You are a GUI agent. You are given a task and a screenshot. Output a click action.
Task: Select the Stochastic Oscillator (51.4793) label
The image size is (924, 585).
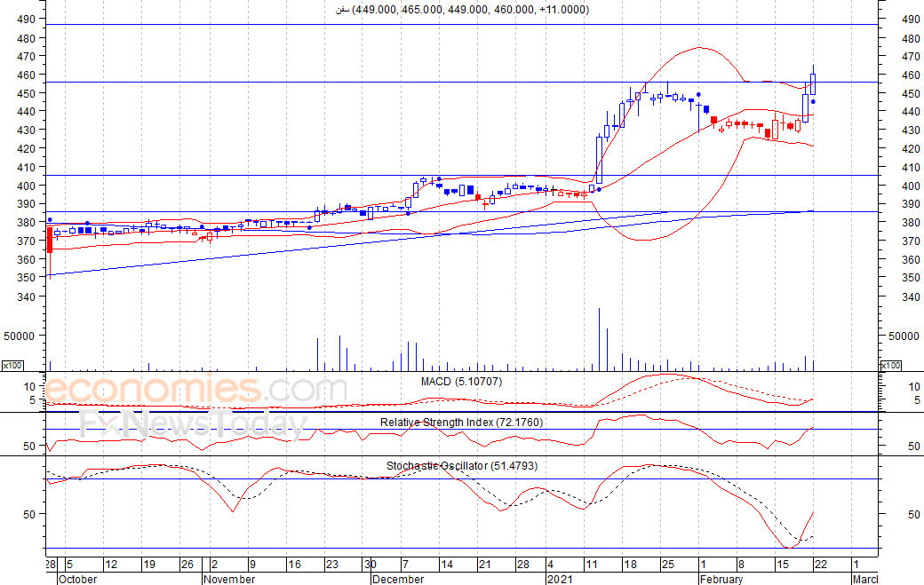[462, 465]
